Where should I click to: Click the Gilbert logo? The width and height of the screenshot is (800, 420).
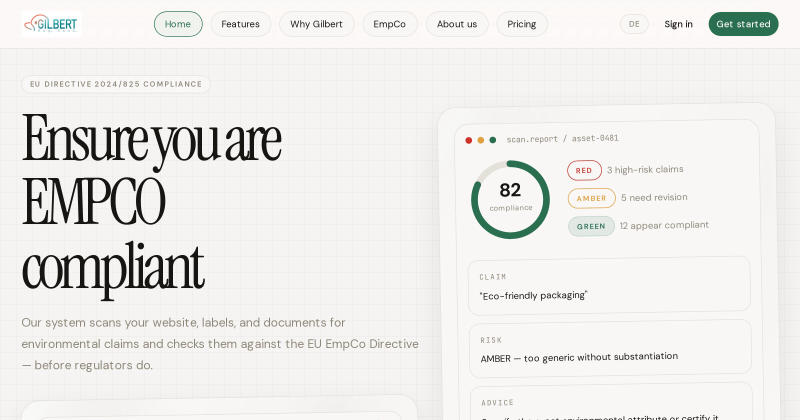(x=52, y=23)
